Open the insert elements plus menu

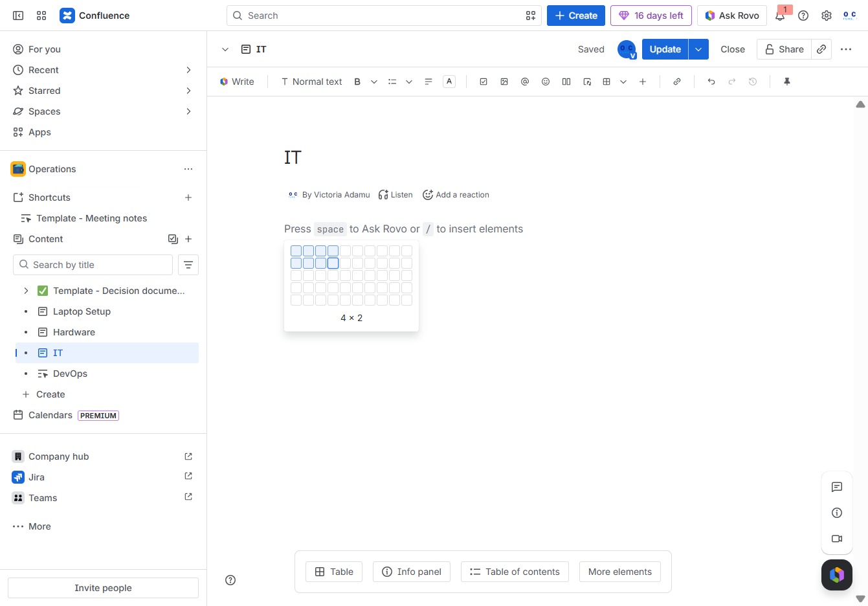(x=643, y=82)
